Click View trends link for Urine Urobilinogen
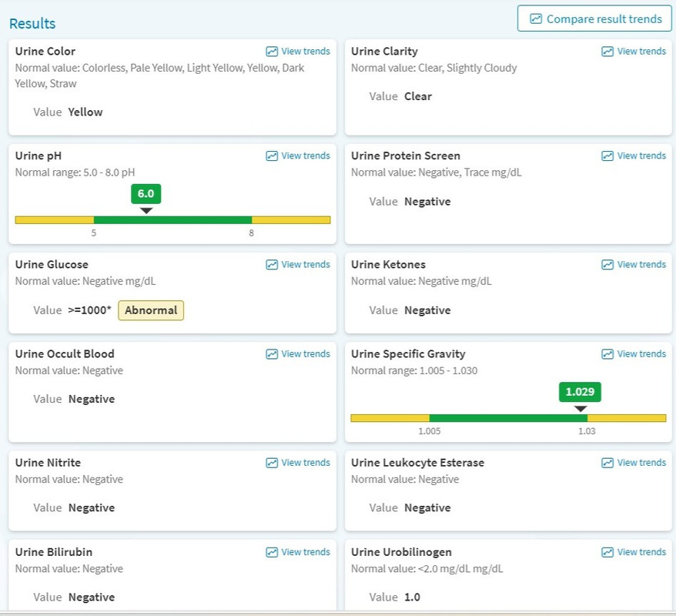Image resolution: width=676 pixels, height=616 pixels. tap(641, 552)
